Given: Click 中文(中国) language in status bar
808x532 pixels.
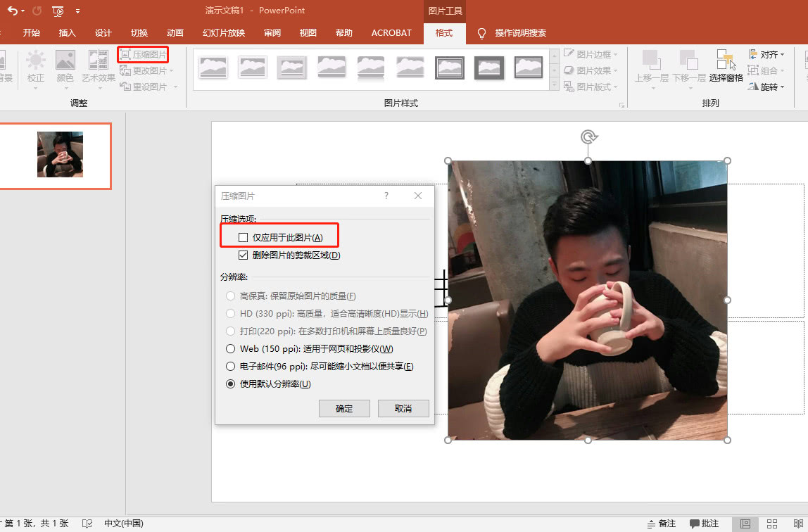Looking at the screenshot, I should point(124,524).
